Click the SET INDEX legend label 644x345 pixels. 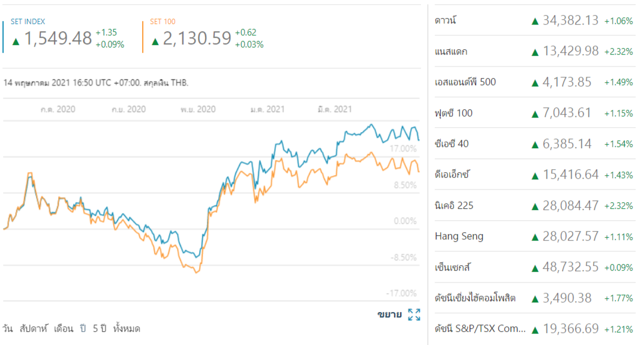pyautogui.click(x=28, y=22)
